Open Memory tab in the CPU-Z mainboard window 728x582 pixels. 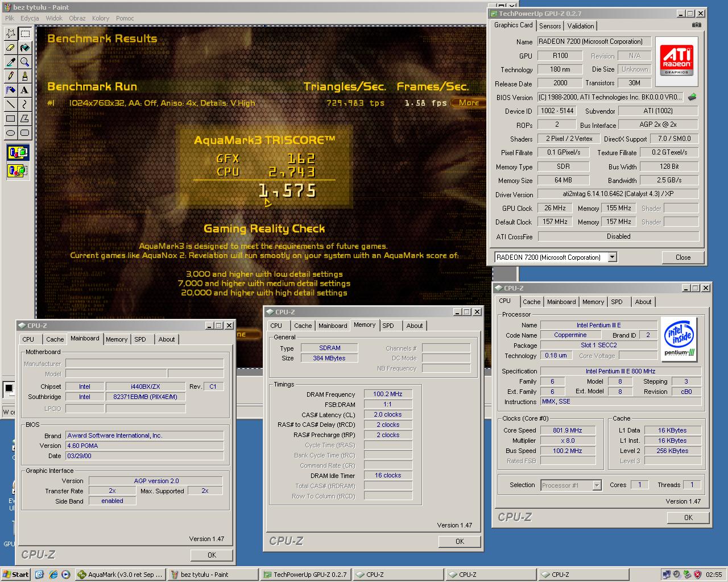tap(117, 339)
